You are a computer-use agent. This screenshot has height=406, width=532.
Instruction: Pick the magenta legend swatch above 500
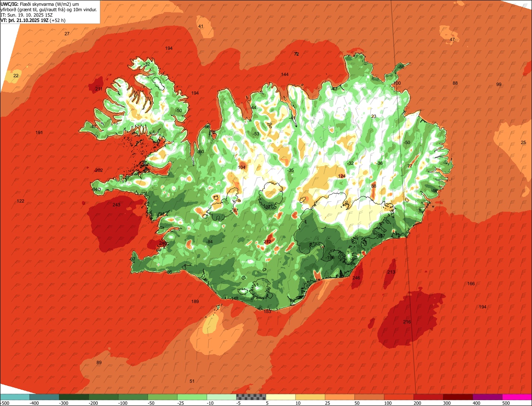[517, 397]
